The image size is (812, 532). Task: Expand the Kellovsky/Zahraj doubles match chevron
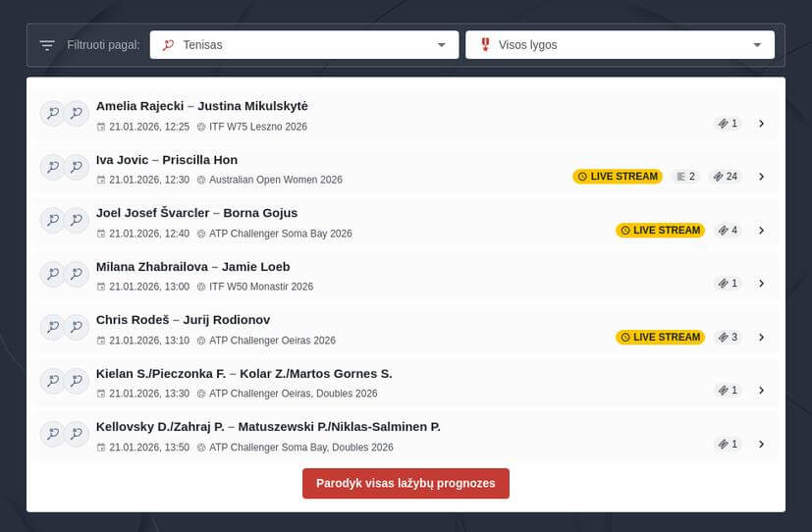tap(761, 444)
